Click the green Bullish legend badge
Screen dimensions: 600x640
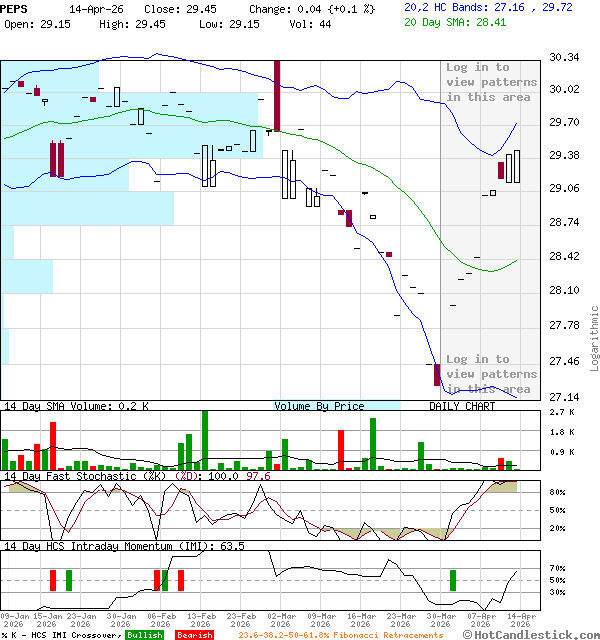pyautogui.click(x=145, y=635)
